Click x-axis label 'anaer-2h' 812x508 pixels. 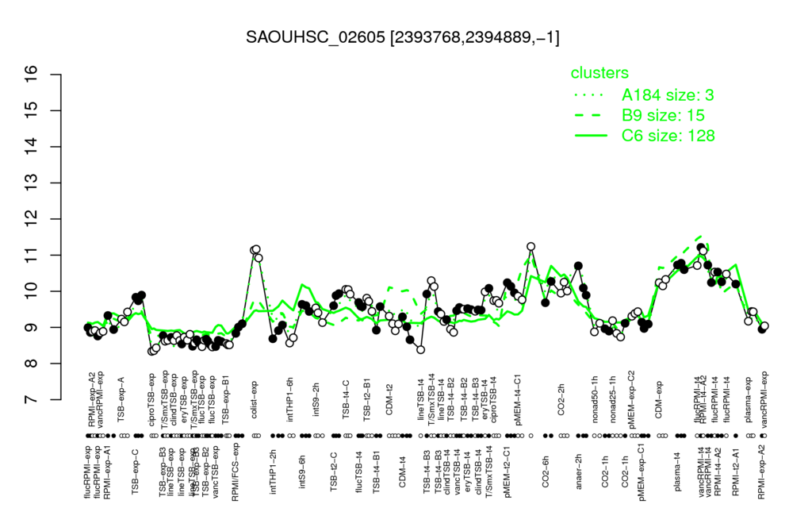coord(579,471)
